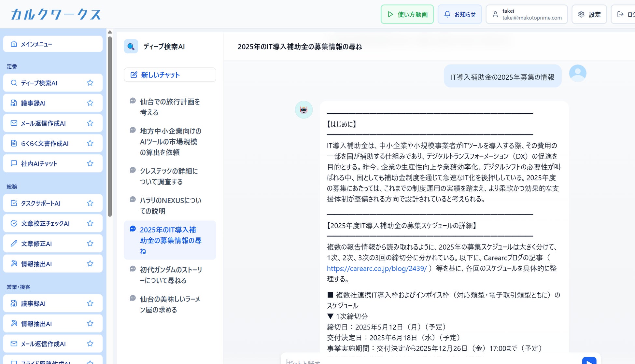Screen dimensions: 635x364
Task: Play the 使い方動画 tutorial
Action: tap(407, 14)
